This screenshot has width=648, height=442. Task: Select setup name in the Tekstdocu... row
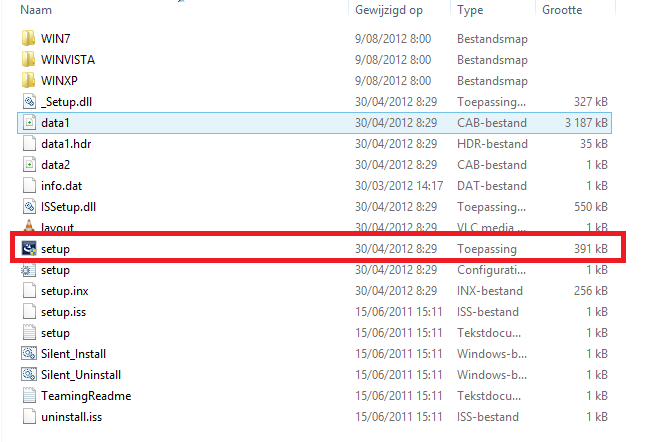[55, 333]
